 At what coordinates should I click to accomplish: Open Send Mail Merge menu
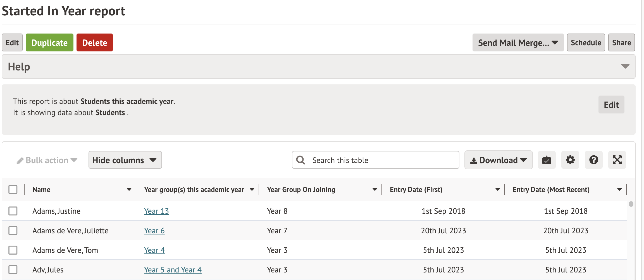[518, 43]
